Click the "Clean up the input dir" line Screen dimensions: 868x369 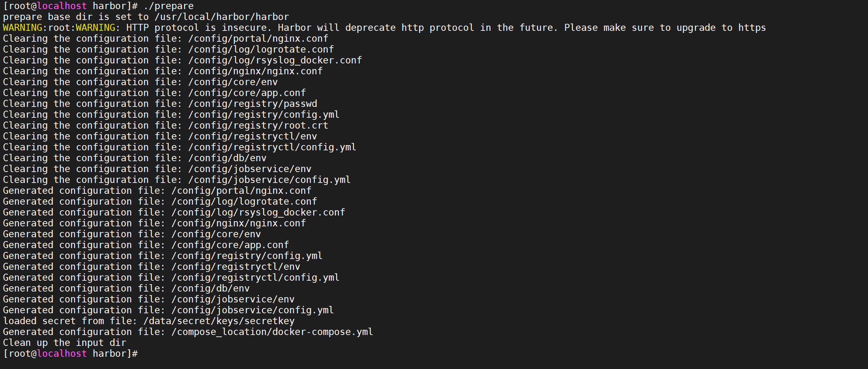pos(64,343)
